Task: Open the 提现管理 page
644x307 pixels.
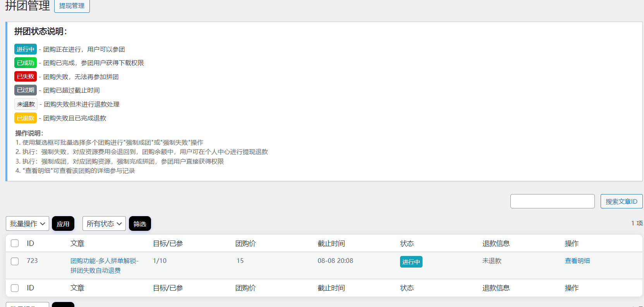Action: coord(72,6)
